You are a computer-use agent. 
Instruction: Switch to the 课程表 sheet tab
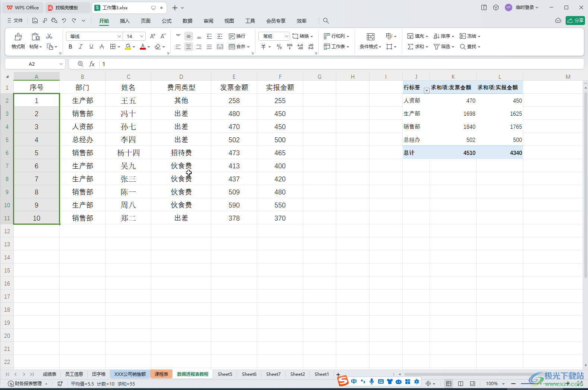coord(161,374)
